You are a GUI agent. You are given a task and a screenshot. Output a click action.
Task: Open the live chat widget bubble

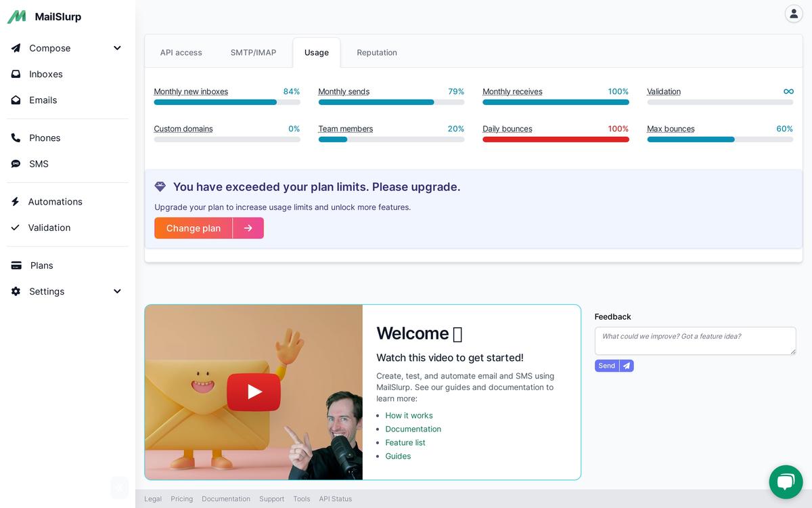coord(785,482)
